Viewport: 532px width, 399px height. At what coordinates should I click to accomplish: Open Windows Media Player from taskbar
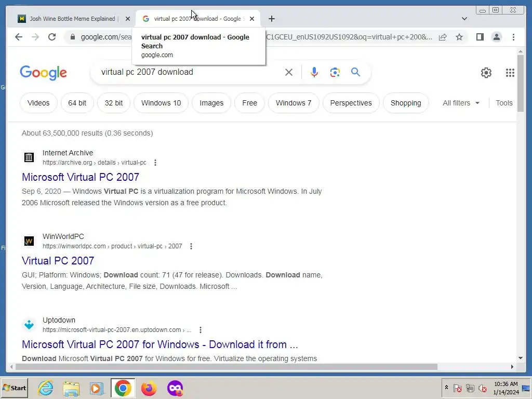(97, 388)
